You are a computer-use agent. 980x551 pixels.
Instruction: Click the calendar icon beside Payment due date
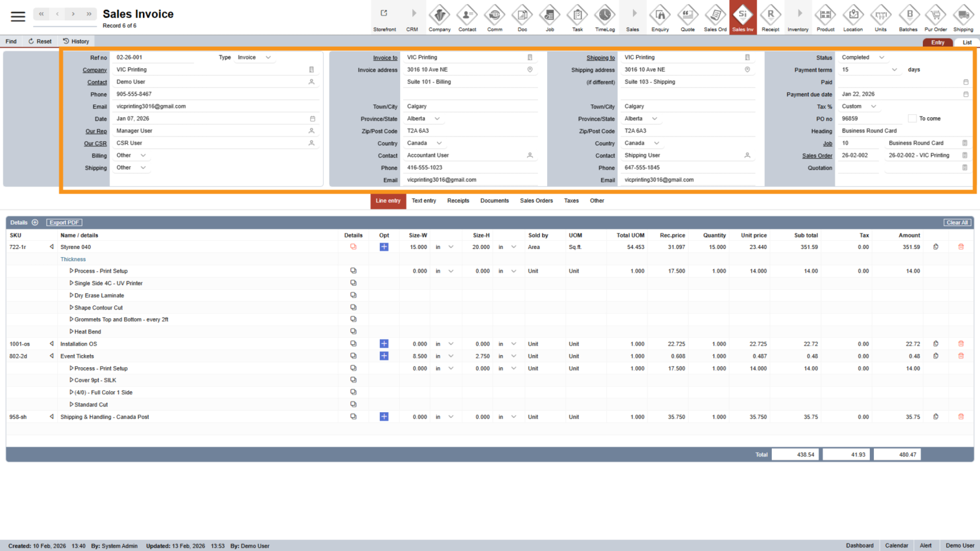(x=965, y=94)
